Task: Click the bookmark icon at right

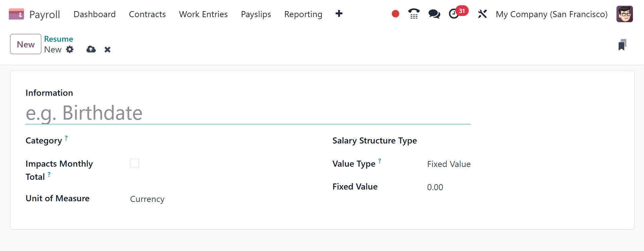Action: (622, 45)
